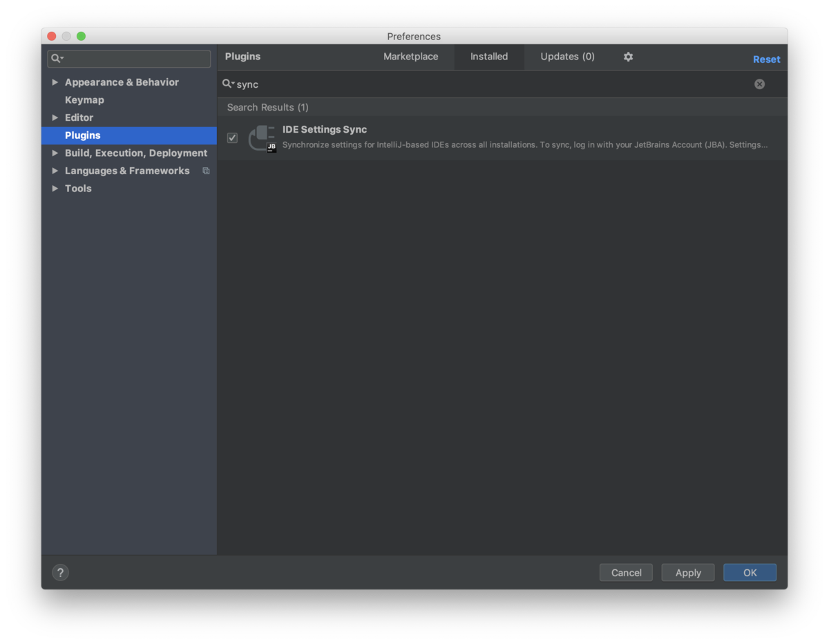This screenshot has height=644, width=829.
Task: Open the plugins gear settings menu
Action: (x=628, y=57)
